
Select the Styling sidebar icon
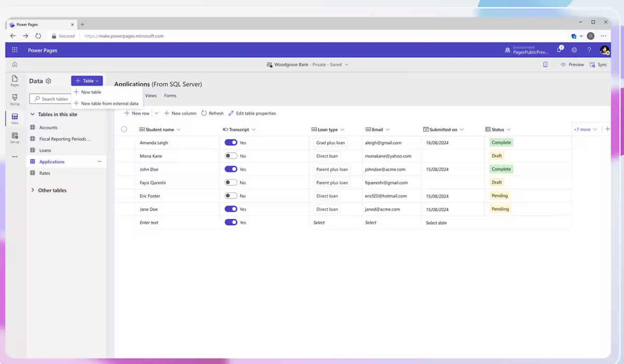click(15, 99)
